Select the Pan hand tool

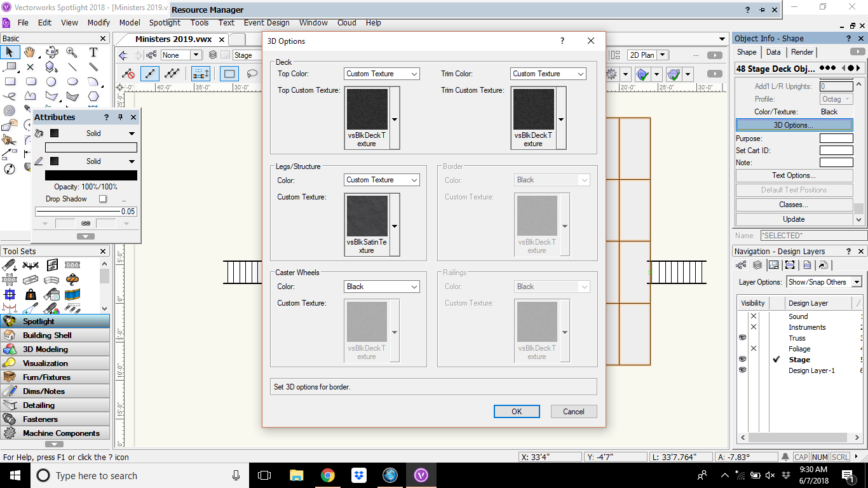[31, 52]
